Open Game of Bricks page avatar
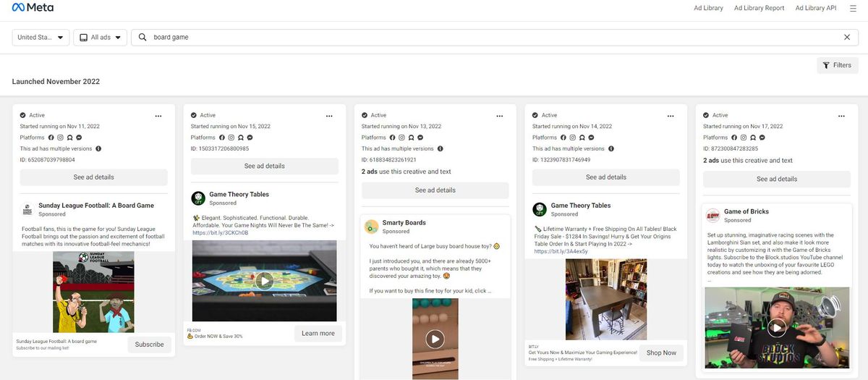This screenshot has width=868, height=380. [712, 216]
